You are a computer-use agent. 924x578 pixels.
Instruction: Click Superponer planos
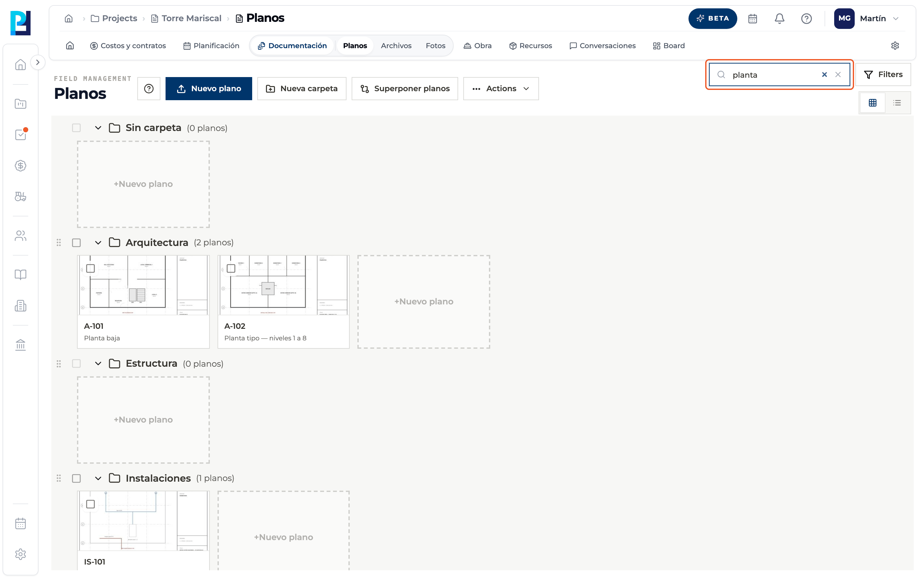point(405,89)
